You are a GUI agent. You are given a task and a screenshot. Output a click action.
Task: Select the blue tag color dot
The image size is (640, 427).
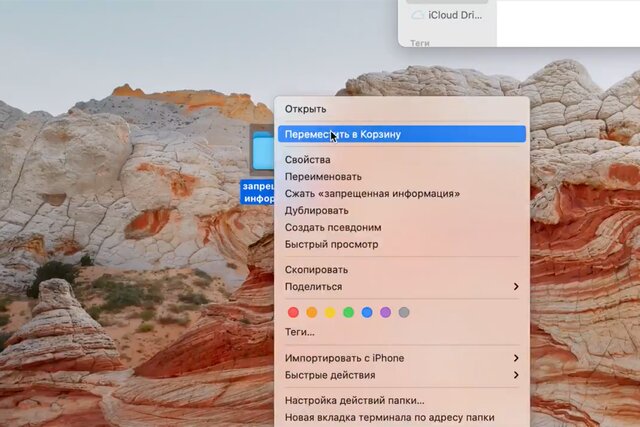367,312
